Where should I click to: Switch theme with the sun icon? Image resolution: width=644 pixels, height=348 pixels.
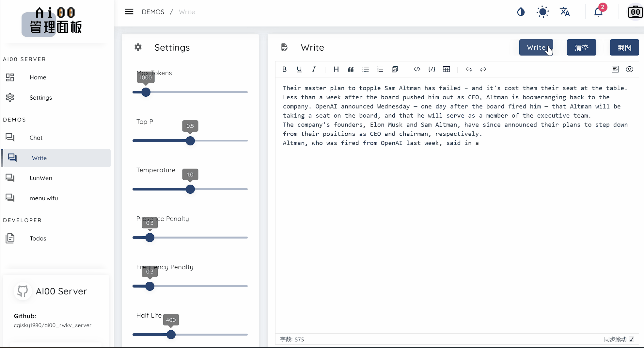[543, 12]
